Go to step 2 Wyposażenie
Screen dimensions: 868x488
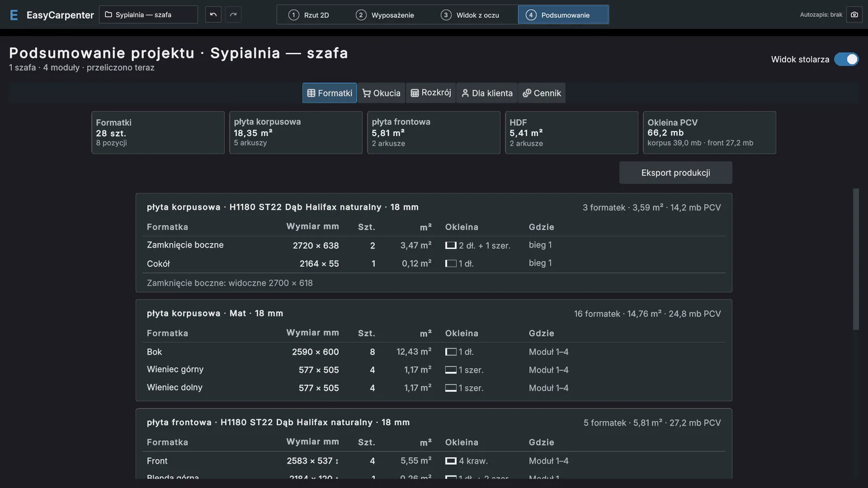coord(385,15)
